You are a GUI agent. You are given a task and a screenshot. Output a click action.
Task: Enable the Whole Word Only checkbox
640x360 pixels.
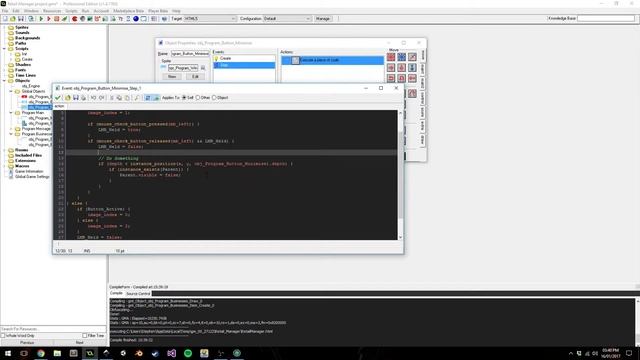coord(3,336)
